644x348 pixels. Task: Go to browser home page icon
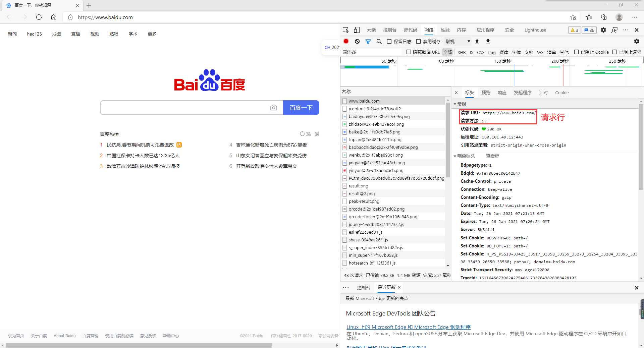tap(54, 17)
